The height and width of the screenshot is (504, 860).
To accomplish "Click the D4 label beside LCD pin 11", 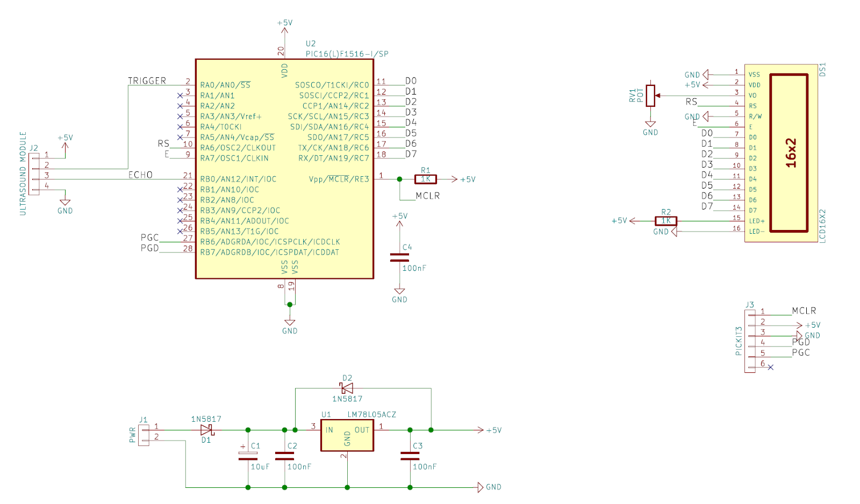I will coord(707,175).
